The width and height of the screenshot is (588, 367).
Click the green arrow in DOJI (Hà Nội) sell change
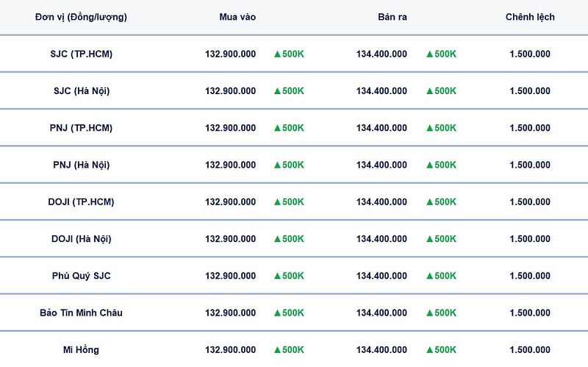pyautogui.click(x=430, y=239)
